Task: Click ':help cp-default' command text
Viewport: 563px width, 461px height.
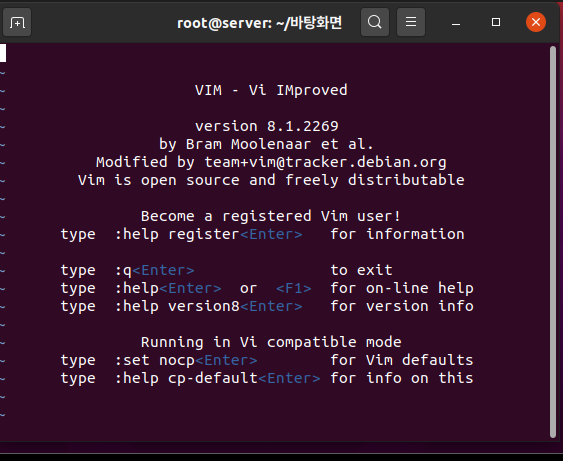Action: coord(186,378)
